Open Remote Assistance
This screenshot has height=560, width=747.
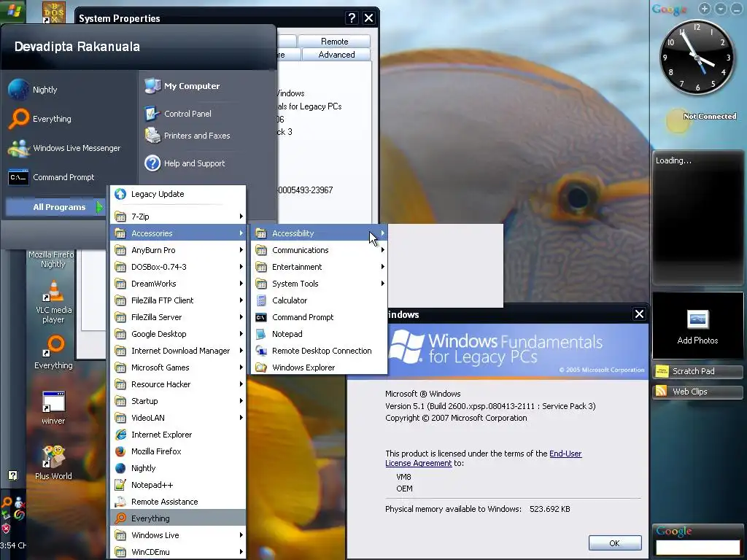tap(178, 502)
